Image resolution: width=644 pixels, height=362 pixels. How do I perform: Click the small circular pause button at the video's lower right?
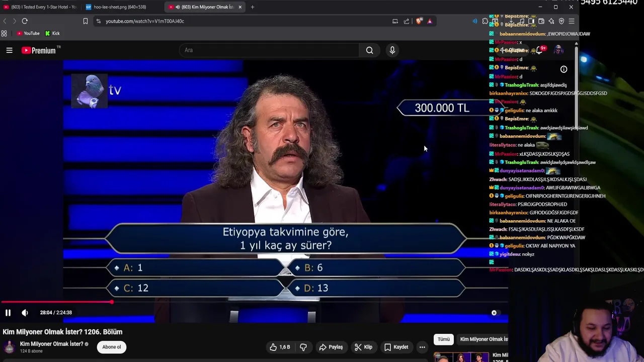494,313
